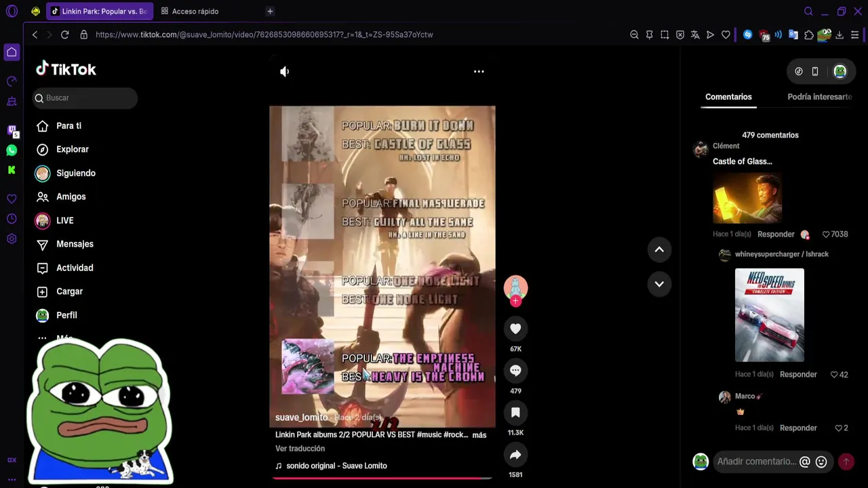Share the video via the arrow icon
The image size is (868, 488).
(x=515, y=455)
